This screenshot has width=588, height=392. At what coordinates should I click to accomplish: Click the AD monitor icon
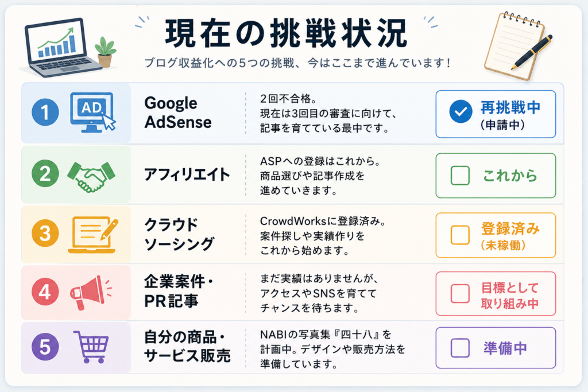[92, 112]
